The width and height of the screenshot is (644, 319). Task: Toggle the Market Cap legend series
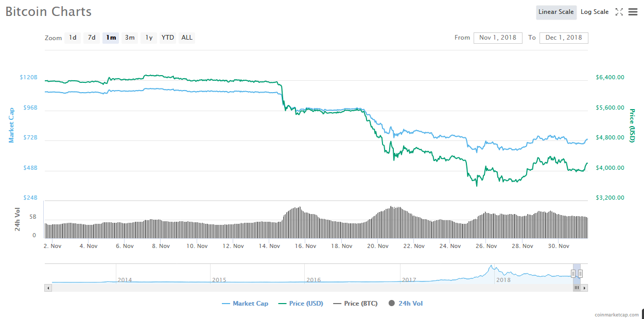[x=245, y=304]
